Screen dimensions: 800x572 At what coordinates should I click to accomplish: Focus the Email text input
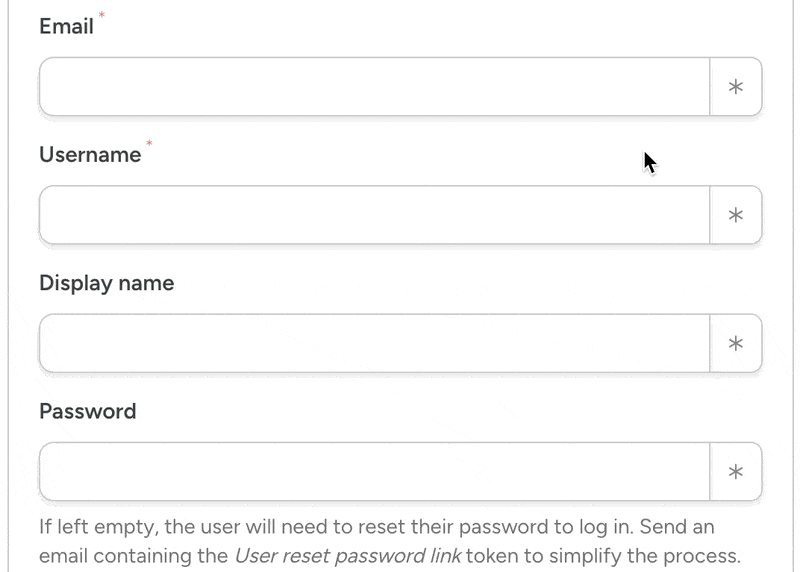click(x=374, y=87)
